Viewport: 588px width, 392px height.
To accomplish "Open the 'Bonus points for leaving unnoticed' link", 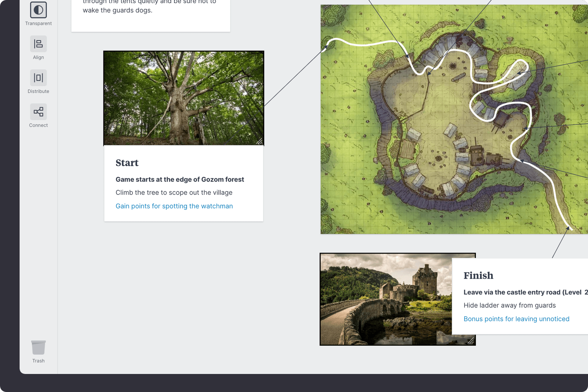I will (x=516, y=319).
